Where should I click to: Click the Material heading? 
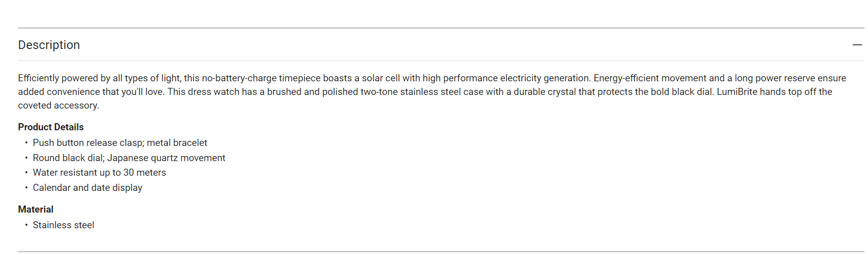coord(35,210)
